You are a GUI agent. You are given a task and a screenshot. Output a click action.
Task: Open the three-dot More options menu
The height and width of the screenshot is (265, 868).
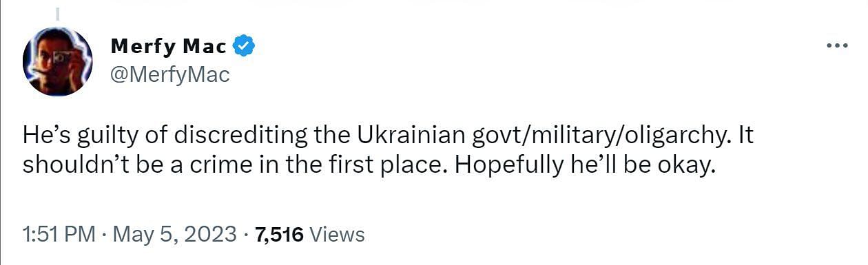837,46
